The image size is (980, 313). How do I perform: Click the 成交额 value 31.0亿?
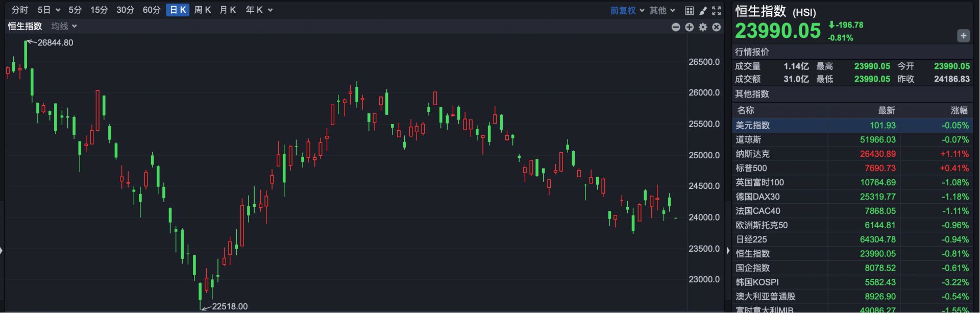pyautogui.click(x=796, y=79)
